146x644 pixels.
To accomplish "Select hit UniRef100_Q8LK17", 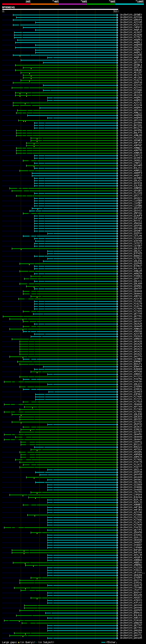I will click(x=131, y=251).
